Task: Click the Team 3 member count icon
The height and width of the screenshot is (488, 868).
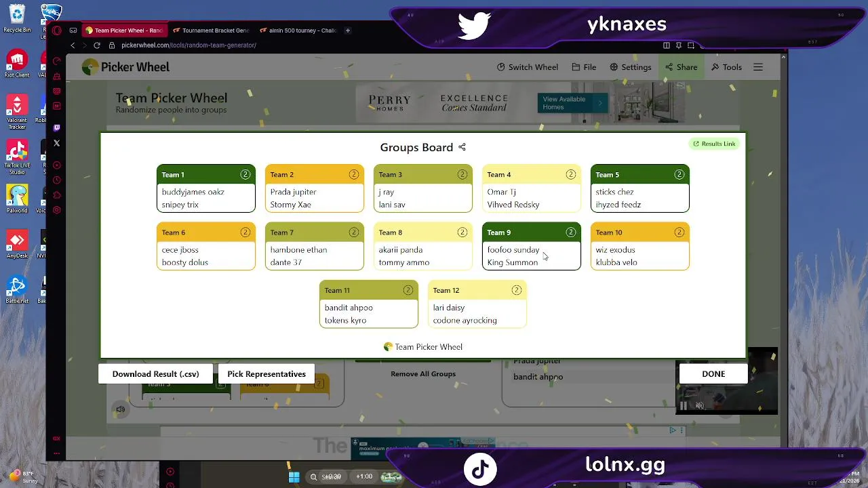Action: tap(462, 174)
